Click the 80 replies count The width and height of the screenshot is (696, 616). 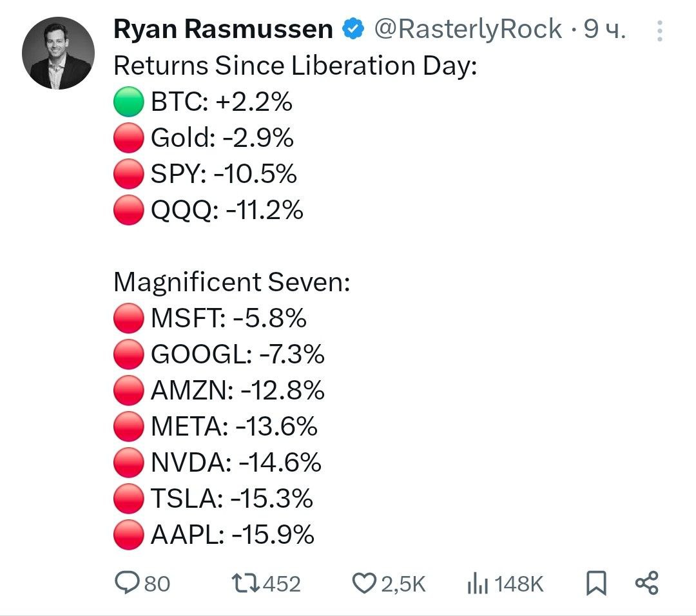[x=157, y=584]
